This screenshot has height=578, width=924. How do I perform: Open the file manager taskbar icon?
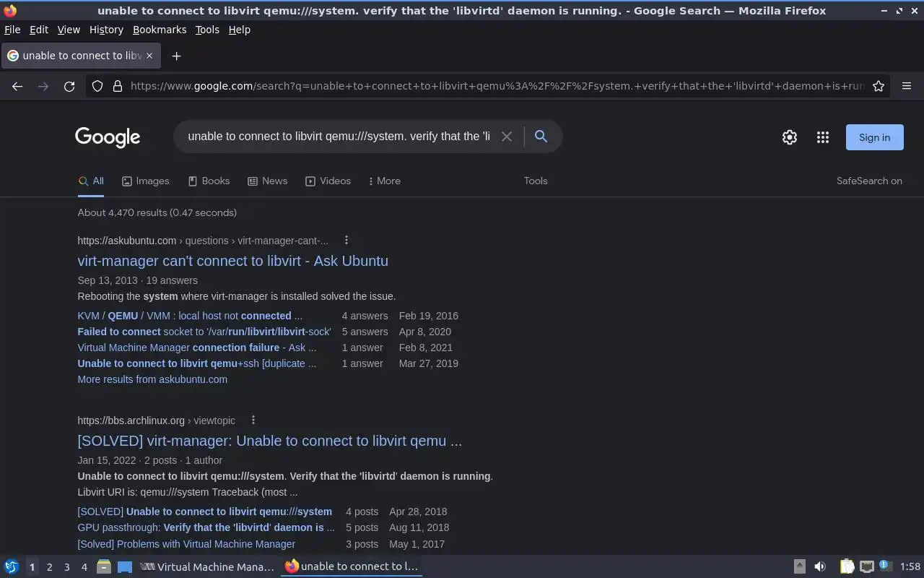(103, 566)
